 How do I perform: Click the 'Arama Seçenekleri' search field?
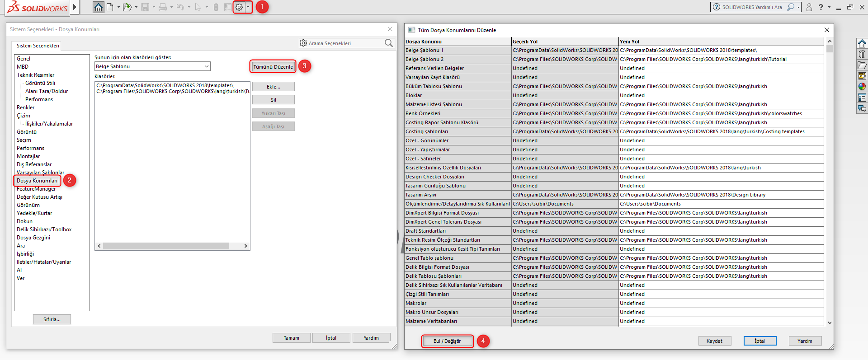pyautogui.click(x=346, y=43)
